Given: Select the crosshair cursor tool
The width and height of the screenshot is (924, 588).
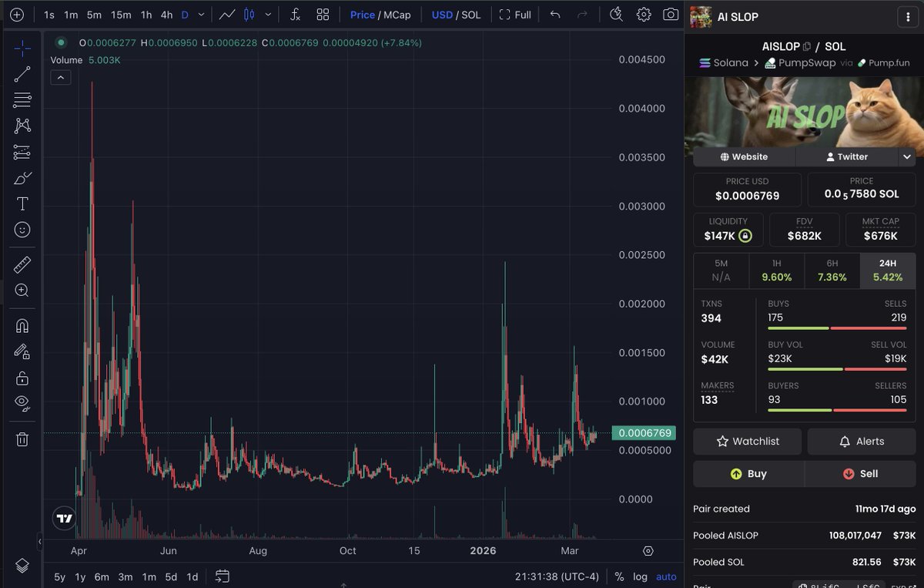Looking at the screenshot, I should [x=22, y=49].
